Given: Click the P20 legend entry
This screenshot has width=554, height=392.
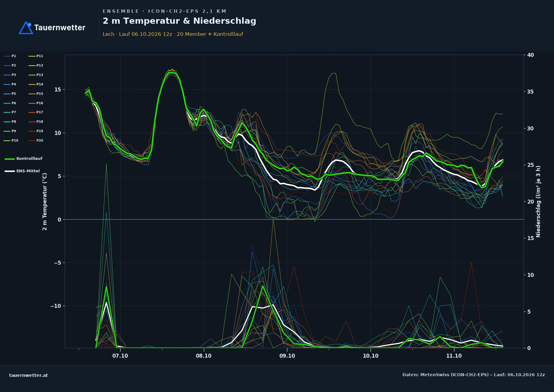Looking at the screenshot, I should [36, 141].
